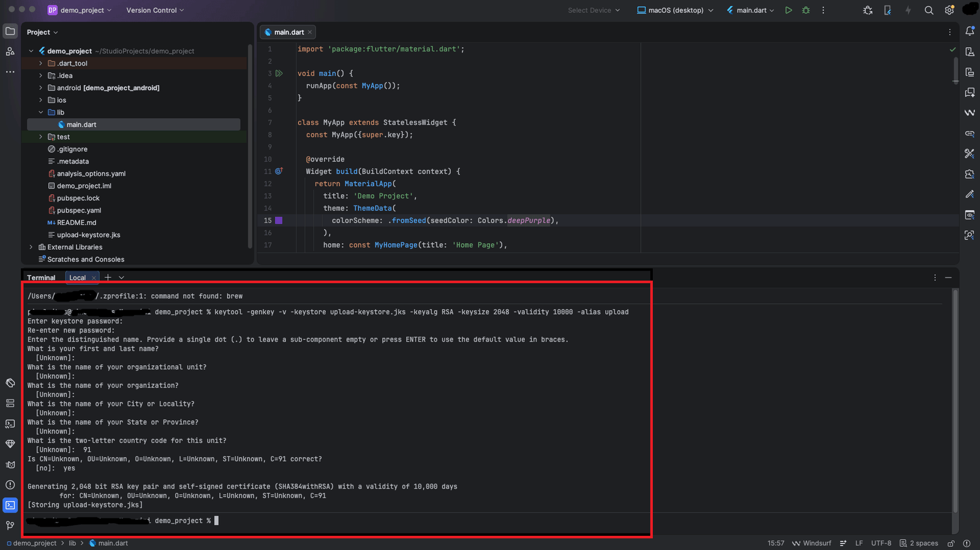980x550 pixels.
Task: Click the deepPurple color swatch in gutter
Action: 279,220
